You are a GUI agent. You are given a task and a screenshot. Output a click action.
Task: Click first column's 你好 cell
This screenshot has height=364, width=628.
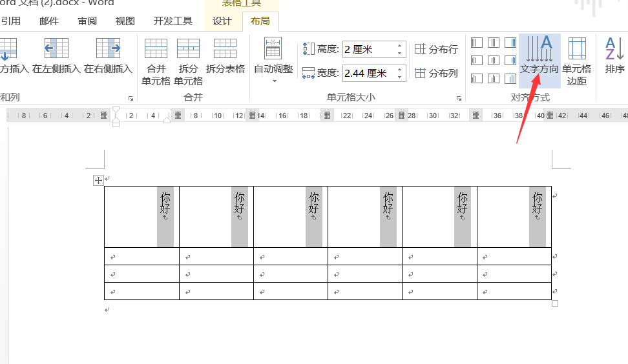pos(141,217)
